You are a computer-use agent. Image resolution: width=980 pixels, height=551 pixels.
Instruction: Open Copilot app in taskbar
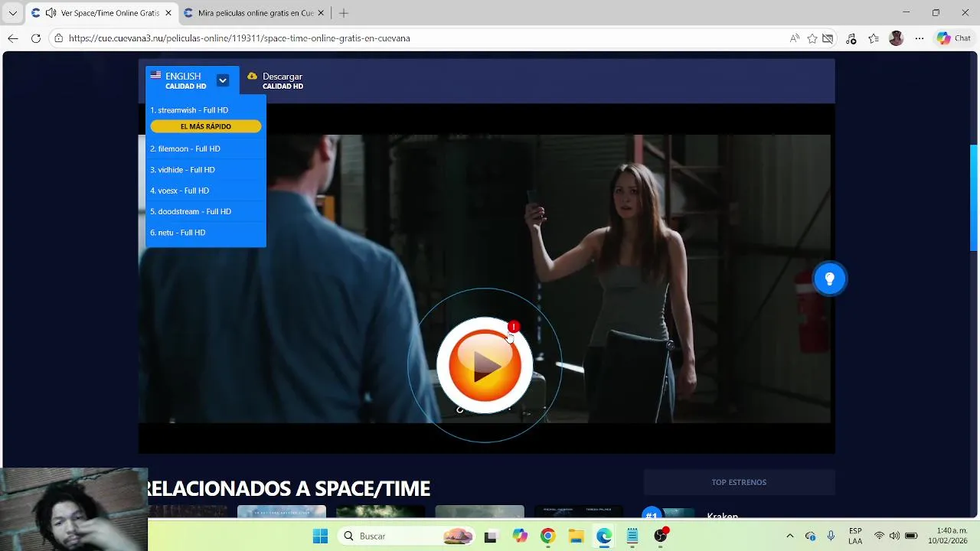(521, 536)
